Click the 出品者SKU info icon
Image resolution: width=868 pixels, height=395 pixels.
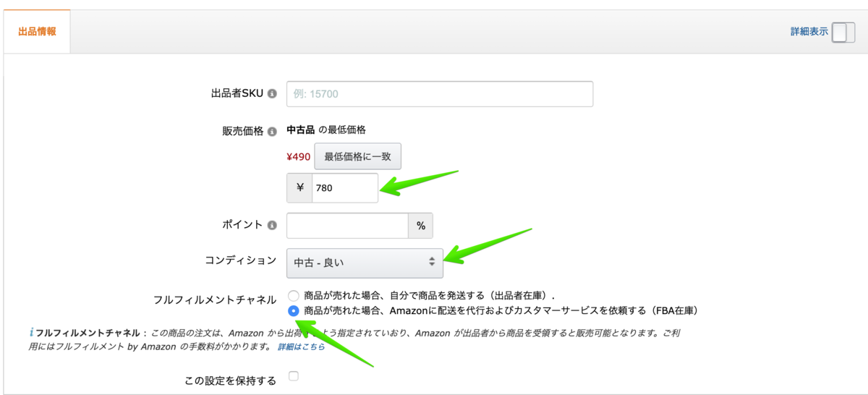[272, 94]
